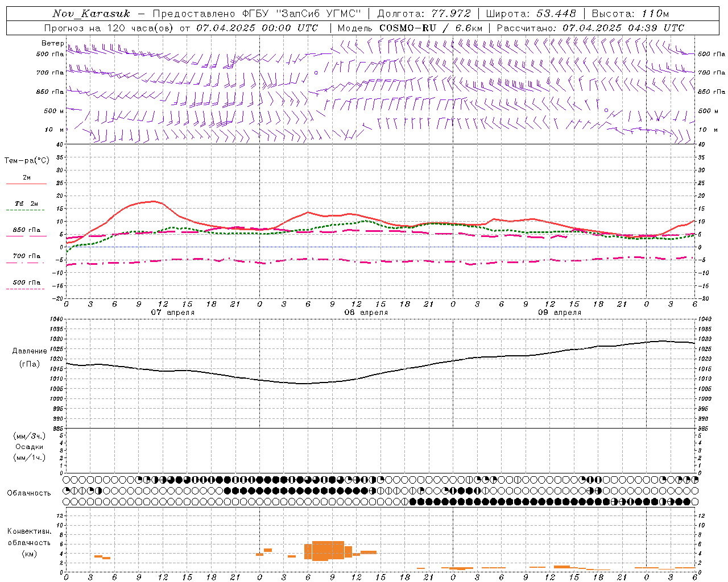Click the '10 м' wind level label on the left
This screenshot has width=728, height=582.
tap(55, 130)
